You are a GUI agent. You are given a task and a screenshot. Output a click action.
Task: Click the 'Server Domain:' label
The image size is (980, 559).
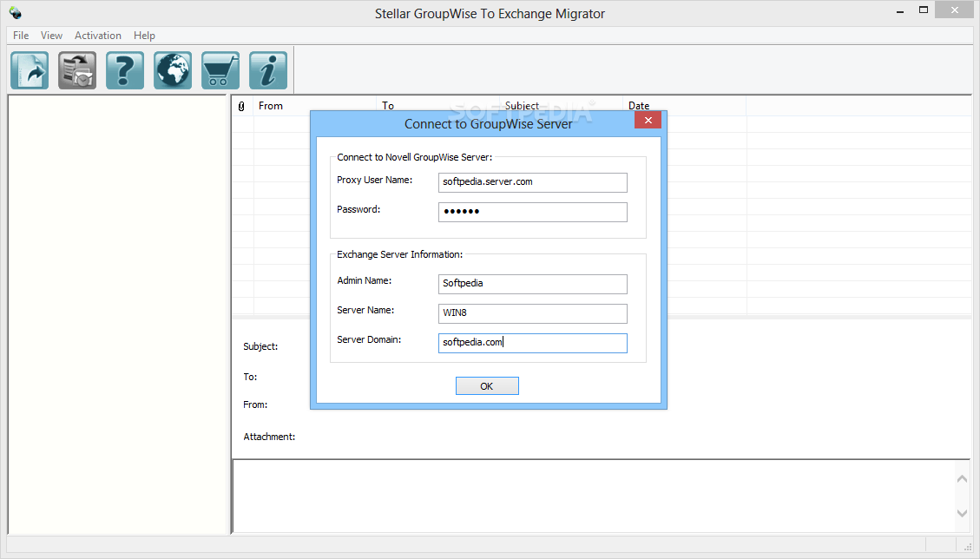pos(369,339)
